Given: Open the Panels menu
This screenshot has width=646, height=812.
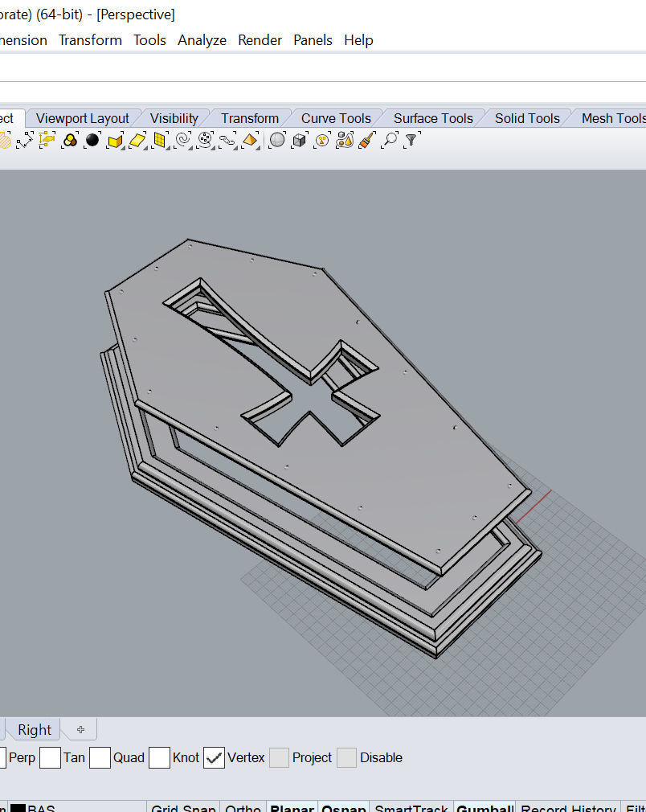Looking at the screenshot, I should (313, 40).
